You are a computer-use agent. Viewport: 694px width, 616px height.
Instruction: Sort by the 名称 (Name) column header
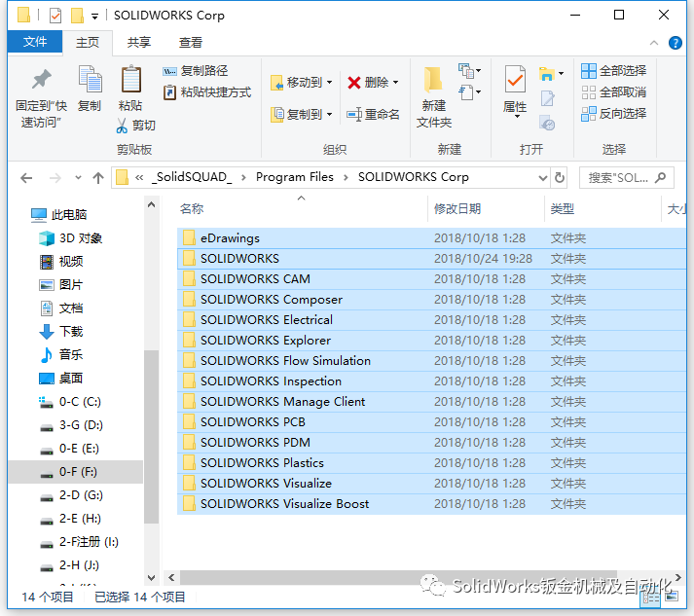pyautogui.click(x=192, y=209)
